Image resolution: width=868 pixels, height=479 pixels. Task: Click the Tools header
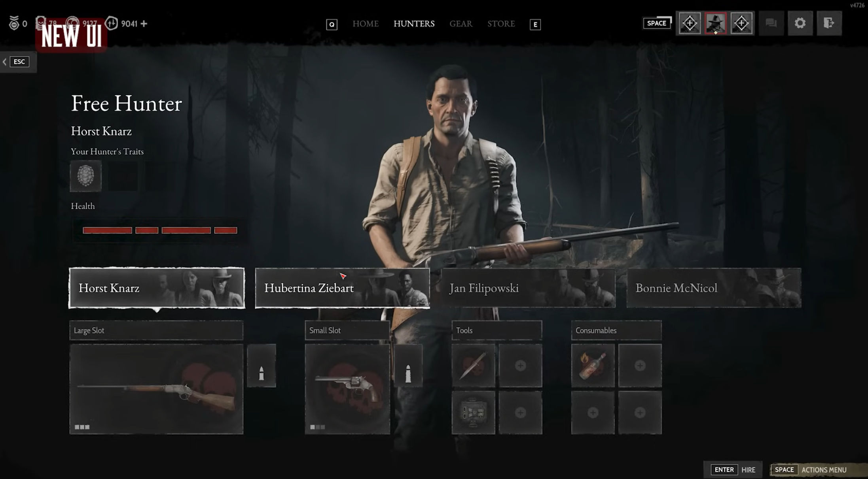point(497,330)
